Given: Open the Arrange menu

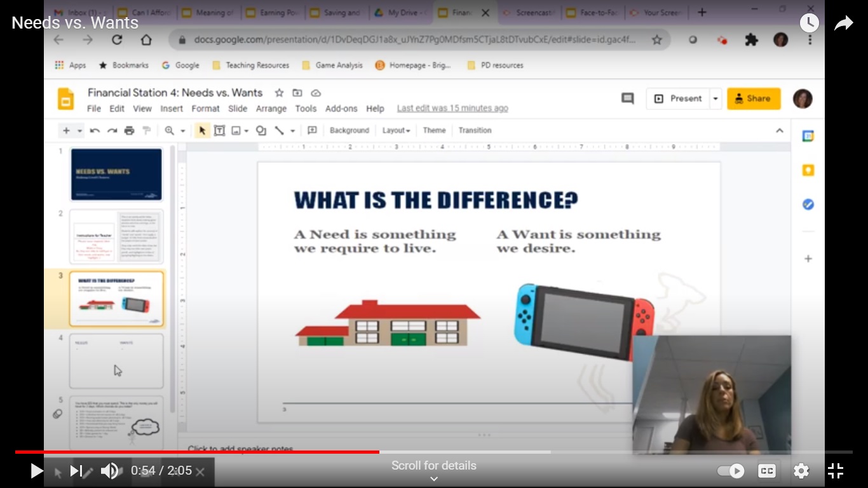Looking at the screenshot, I should pos(271,109).
